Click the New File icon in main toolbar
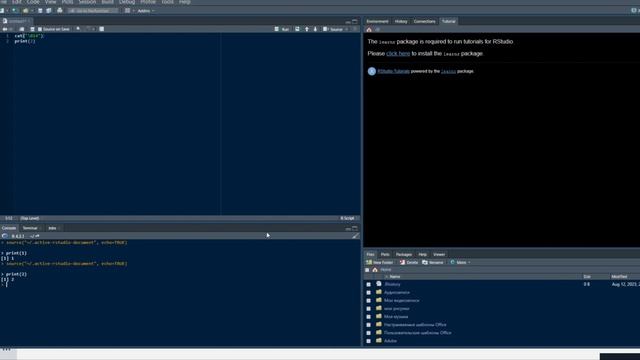The height and width of the screenshot is (360, 640). tap(2, 11)
